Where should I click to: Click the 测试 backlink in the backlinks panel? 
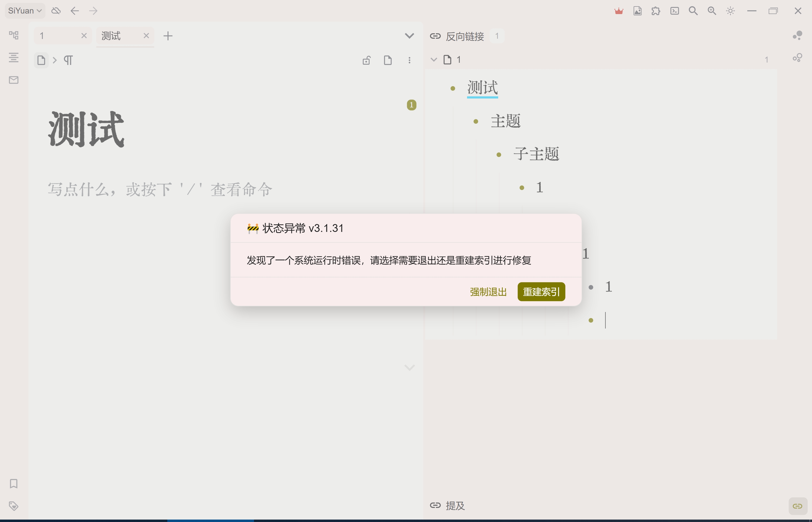pos(482,88)
